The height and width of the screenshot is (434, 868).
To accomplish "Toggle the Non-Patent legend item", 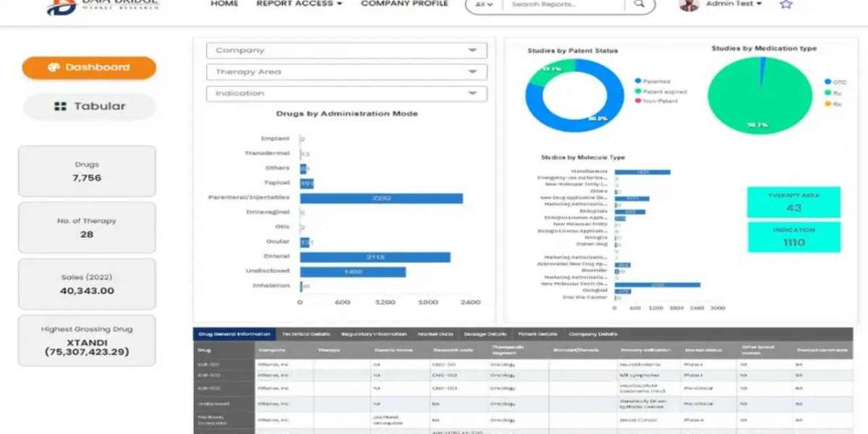I will pyautogui.click(x=657, y=101).
